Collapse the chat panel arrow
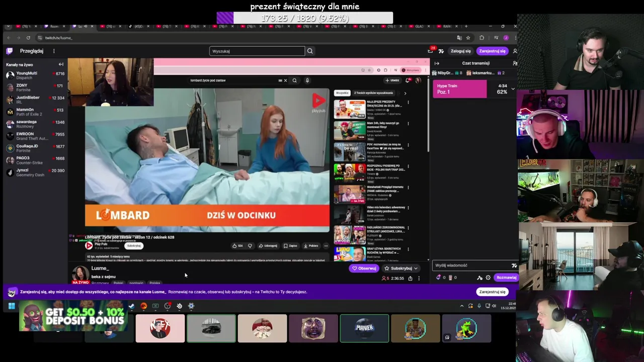Image resolution: width=644 pixels, height=362 pixels. [437, 63]
